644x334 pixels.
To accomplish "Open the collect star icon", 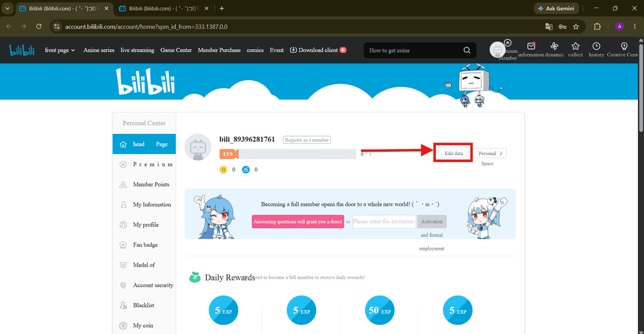I will (x=575, y=46).
